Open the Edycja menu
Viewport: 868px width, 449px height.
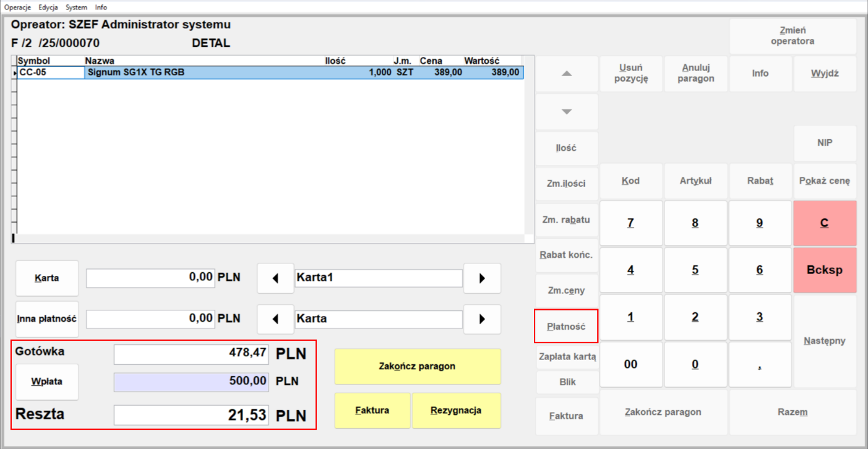pyautogui.click(x=48, y=8)
